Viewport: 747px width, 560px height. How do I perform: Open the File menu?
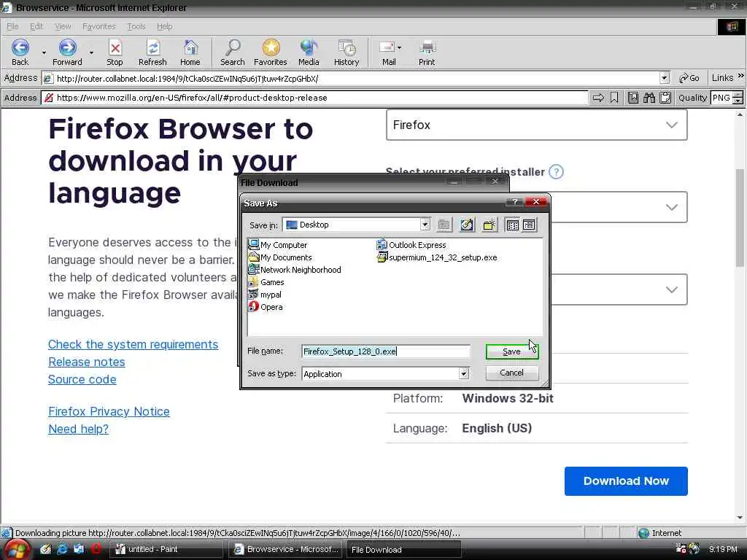coord(12,26)
